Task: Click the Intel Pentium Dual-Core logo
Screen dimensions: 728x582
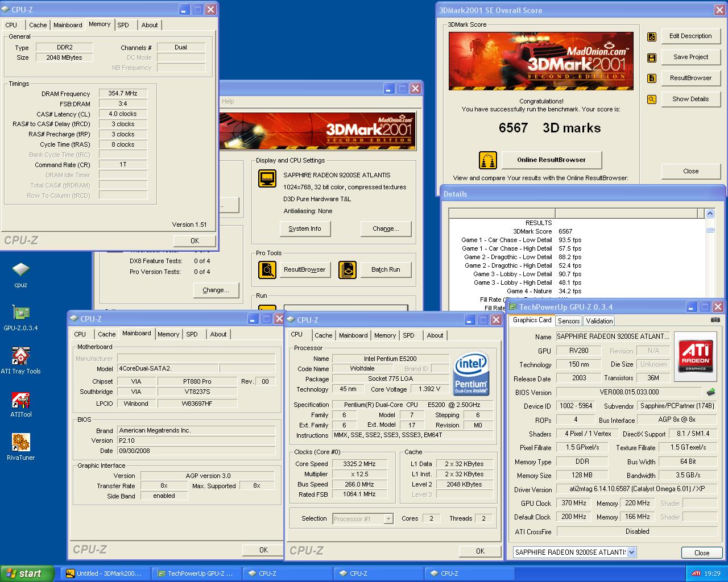Action: click(x=471, y=374)
